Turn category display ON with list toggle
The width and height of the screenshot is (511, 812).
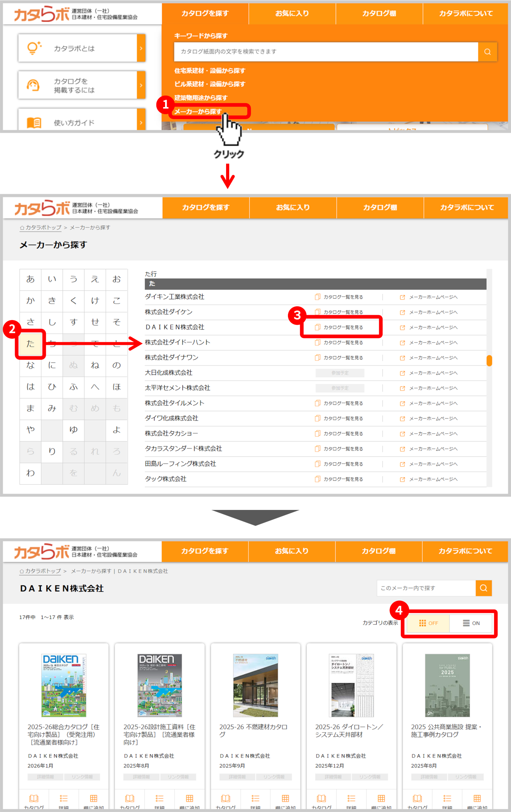(471, 623)
